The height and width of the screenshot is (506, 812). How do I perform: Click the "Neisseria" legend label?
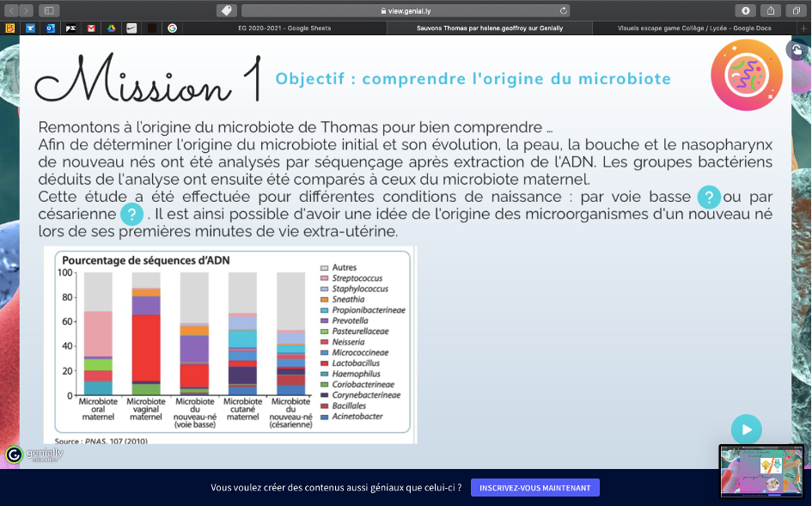coord(348,342)
